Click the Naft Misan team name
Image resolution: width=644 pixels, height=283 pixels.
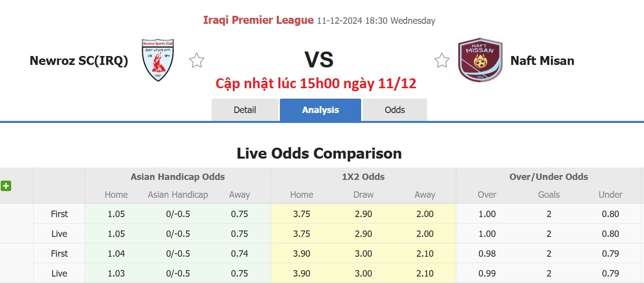542,60
